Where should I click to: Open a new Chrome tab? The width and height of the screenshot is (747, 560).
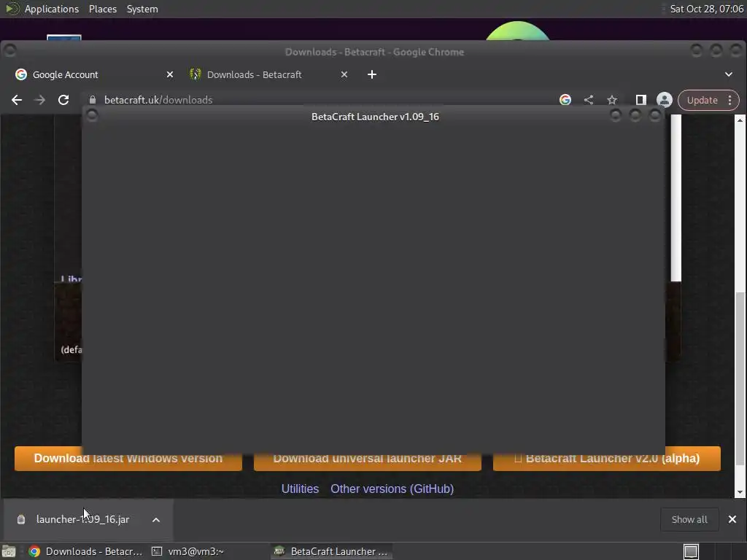tap(372, 75)
